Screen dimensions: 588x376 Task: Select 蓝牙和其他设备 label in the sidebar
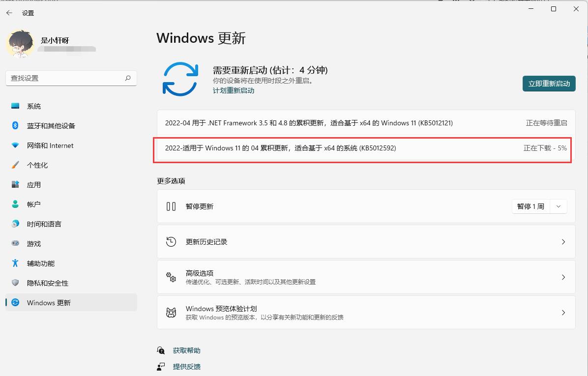51,126
